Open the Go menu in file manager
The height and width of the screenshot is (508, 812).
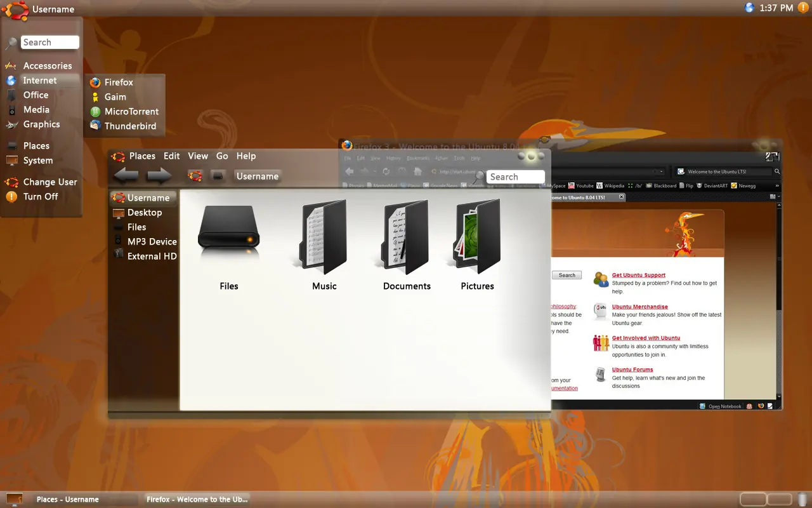click(x=222, y=156)
